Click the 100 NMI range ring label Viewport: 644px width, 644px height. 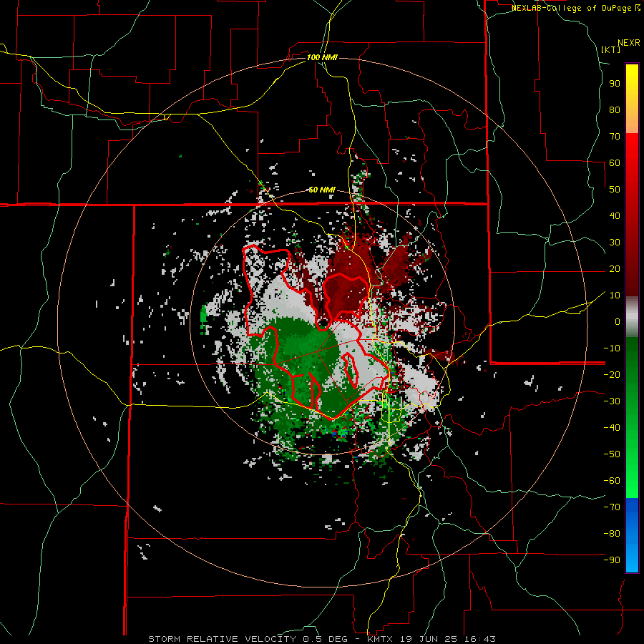pos(322,57)
